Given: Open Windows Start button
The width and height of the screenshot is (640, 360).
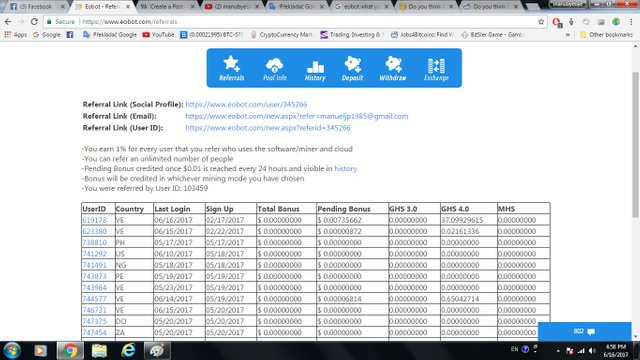Looking at the screenshot, I should (12, 351).
